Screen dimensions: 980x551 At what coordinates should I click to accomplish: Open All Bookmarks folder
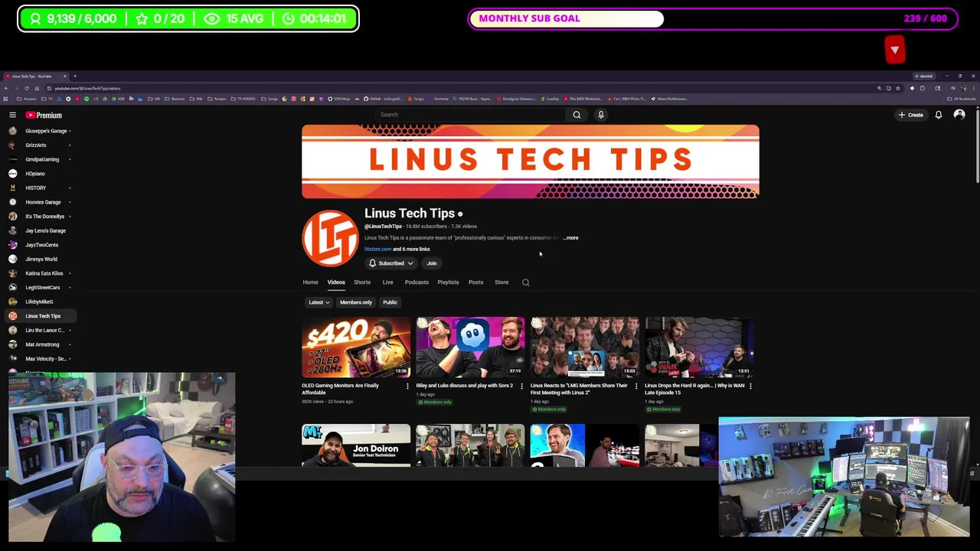point(962,99)
